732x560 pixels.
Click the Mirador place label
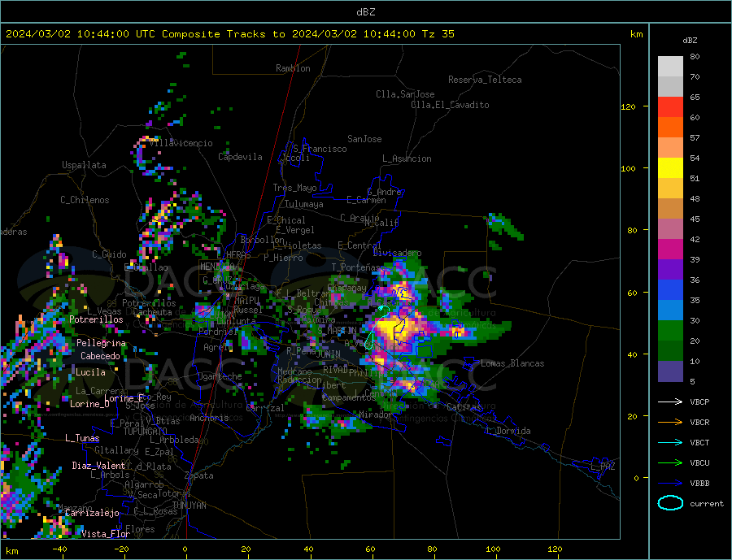375,415
